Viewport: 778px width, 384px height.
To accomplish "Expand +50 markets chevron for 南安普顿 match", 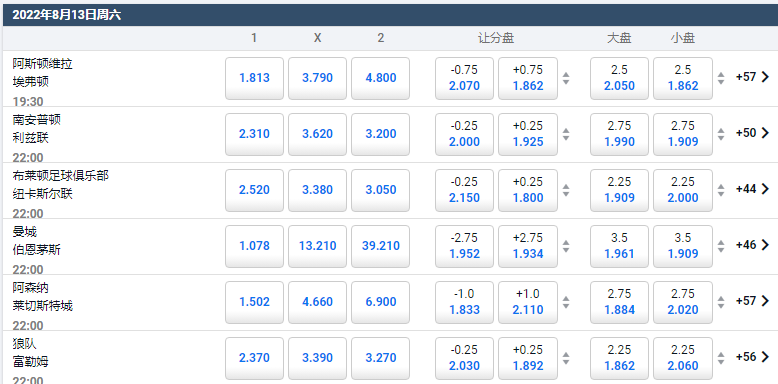I will pos(752,133).
